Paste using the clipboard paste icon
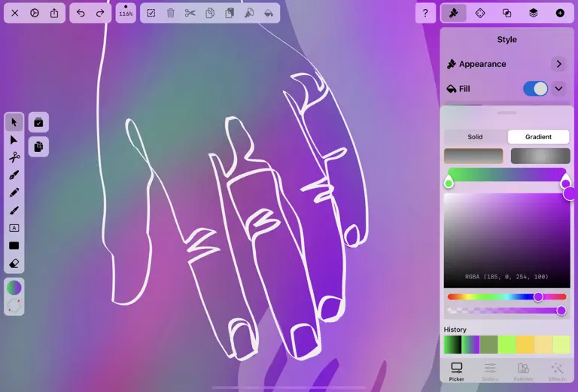578x392 pixels. 230,14
